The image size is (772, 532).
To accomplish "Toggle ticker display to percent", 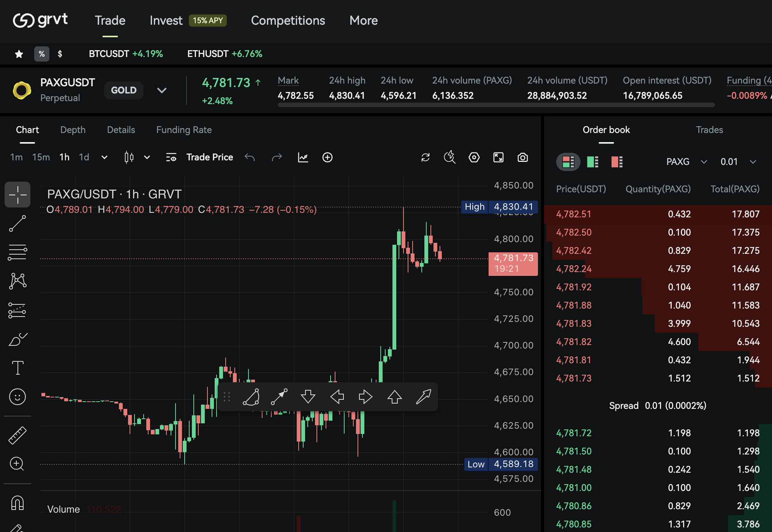I will [42, 54].
